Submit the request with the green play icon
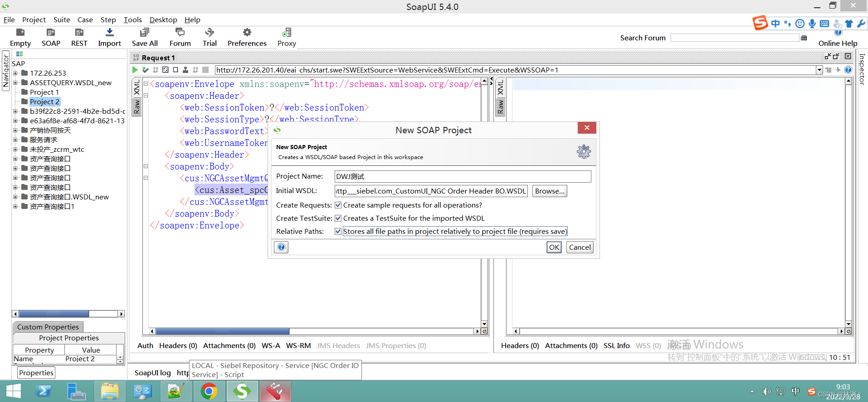Image resolution: width=868 pixels, height=402 pixels. pyautogui.click(x=135, y=70)
